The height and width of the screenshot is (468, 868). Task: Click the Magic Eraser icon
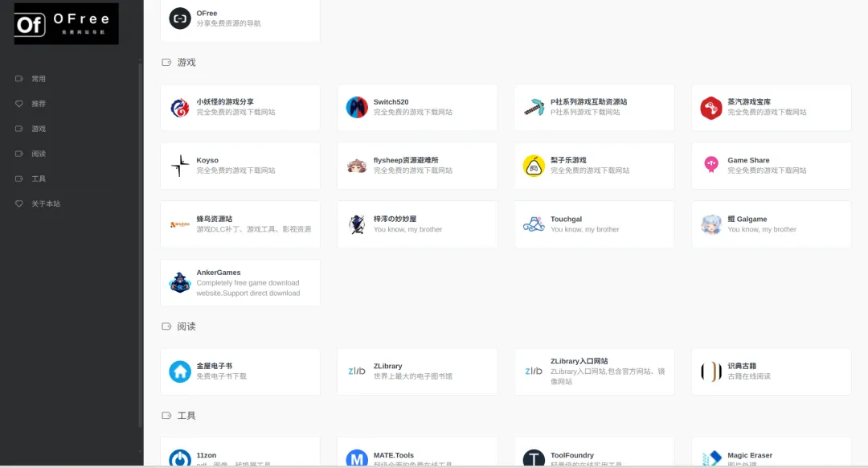711,458
